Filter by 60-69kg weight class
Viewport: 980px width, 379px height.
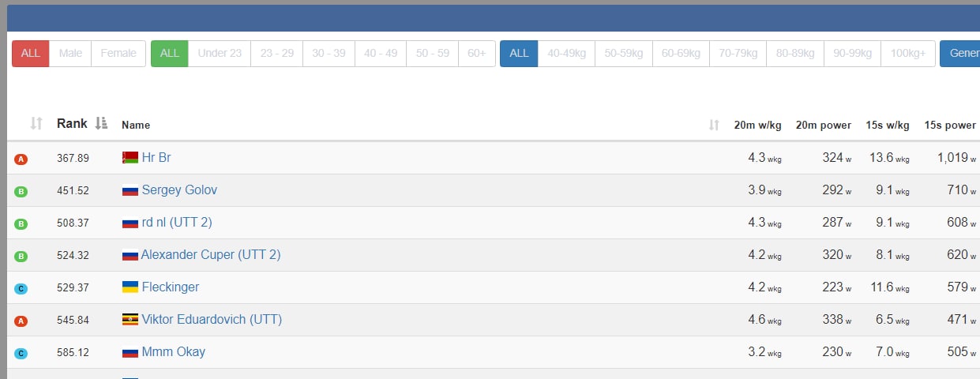pos(681,54)
